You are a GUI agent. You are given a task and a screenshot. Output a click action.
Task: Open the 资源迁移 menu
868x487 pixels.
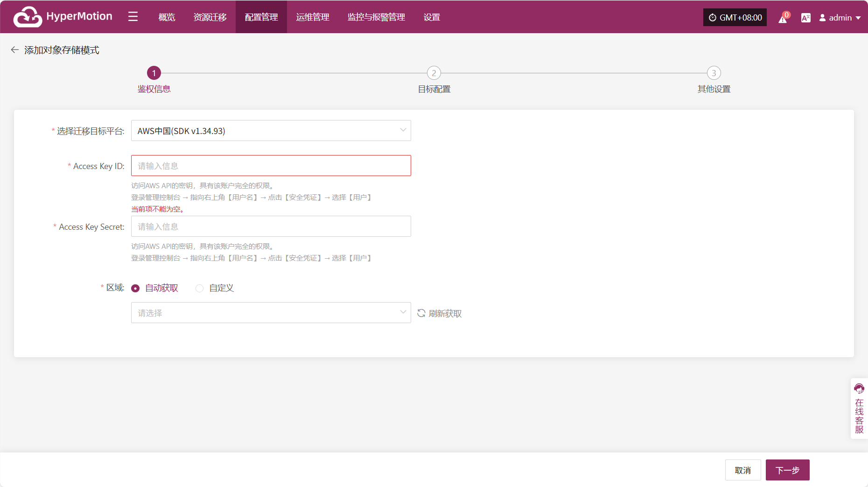[210, 17]
